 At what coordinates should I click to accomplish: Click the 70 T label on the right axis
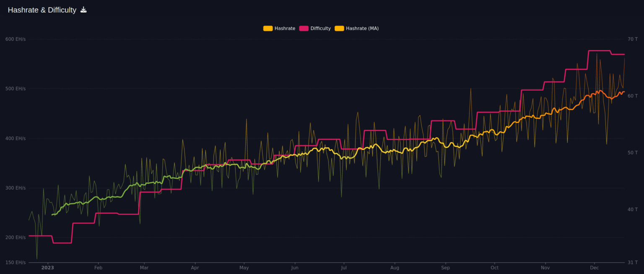point(632,39)
